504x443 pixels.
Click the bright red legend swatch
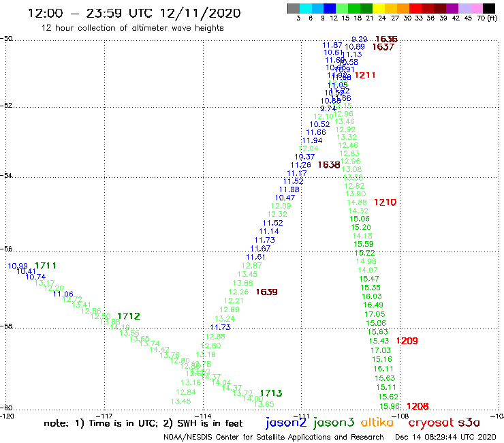pos(415,8)
